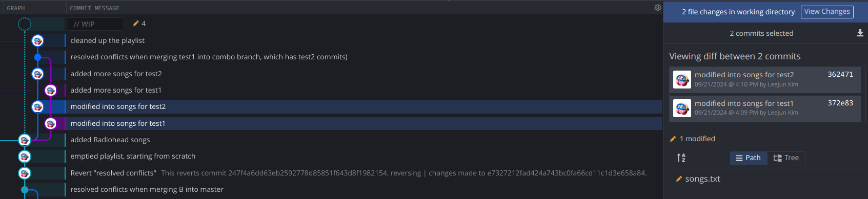The width and height of the screenshot is (868, 199).
Task: Click the // WIP input field
Action: 95,24
